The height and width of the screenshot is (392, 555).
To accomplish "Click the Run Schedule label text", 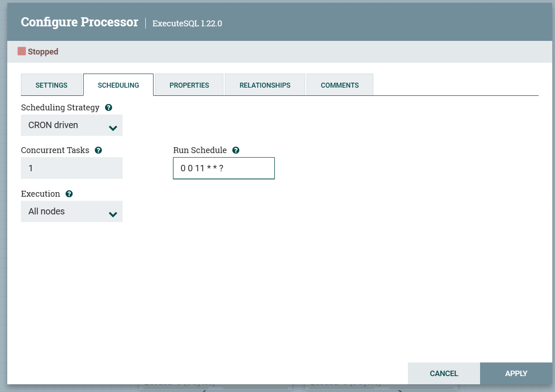I will point(200,150).
